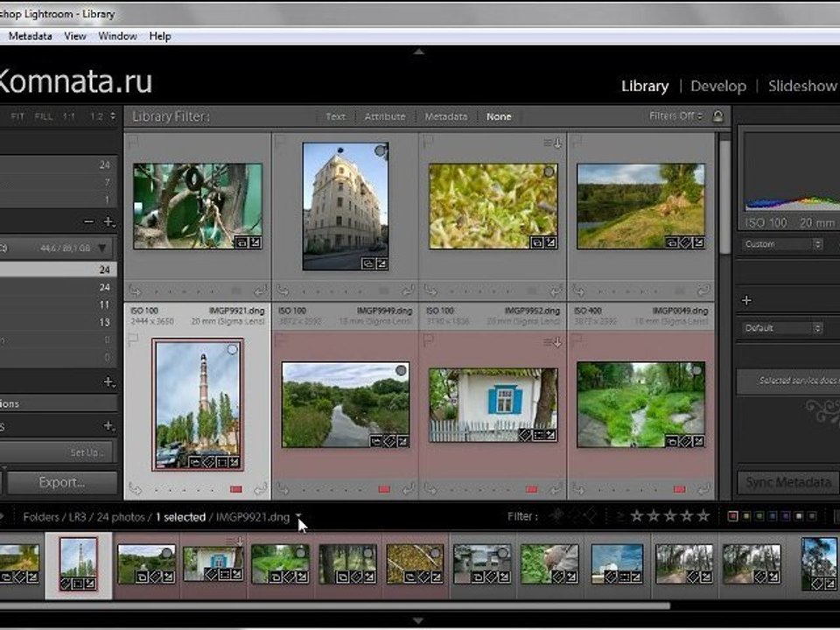This screenshot has height=630, width=840.
Task: Click collection badge on green stream photo
Action: point(672,441)
